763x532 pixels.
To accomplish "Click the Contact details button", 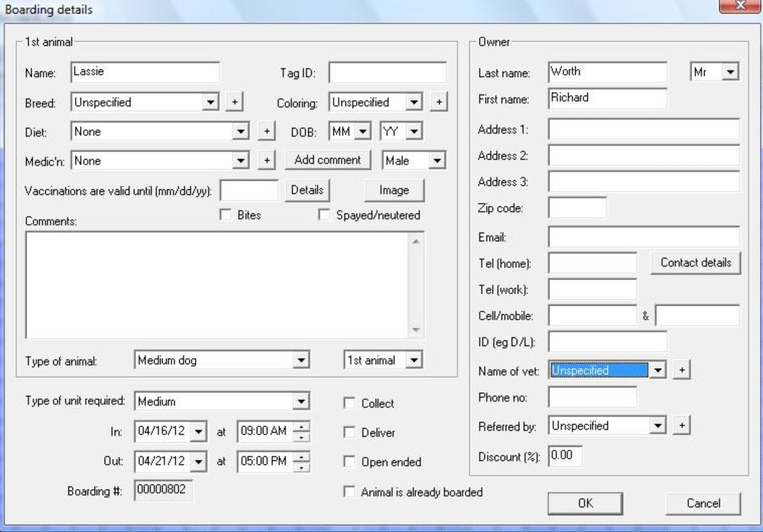I will click(x=696, y=264).
